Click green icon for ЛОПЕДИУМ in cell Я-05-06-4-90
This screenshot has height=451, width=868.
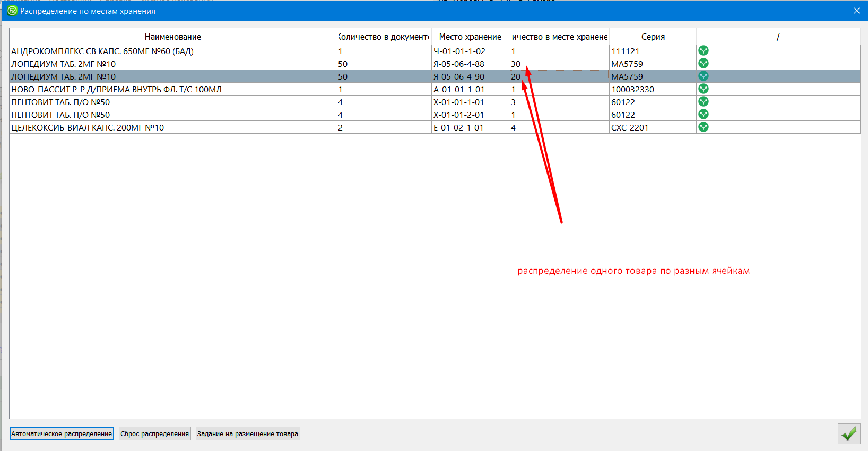pos(704,76)
